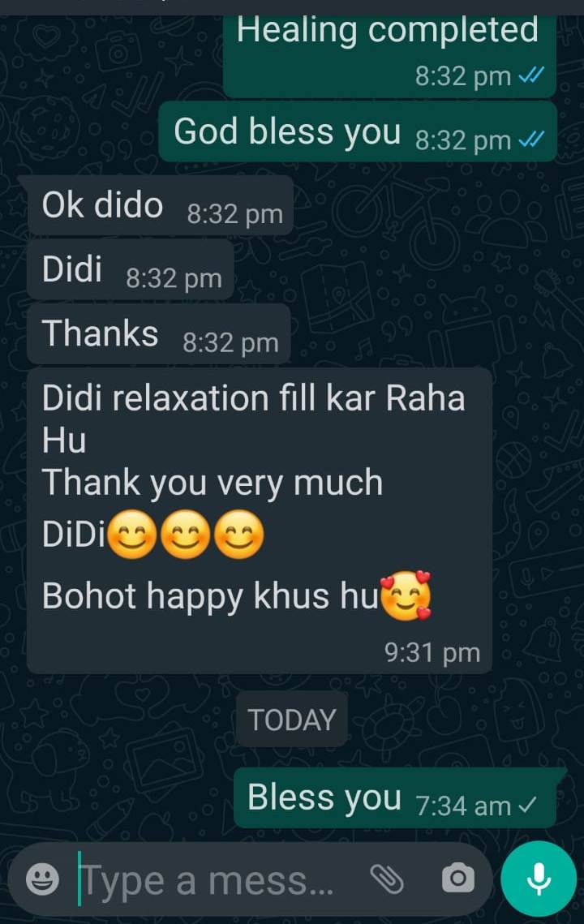
Task: Tap the 9:31 pm timestamp
Action: (432, 652)
